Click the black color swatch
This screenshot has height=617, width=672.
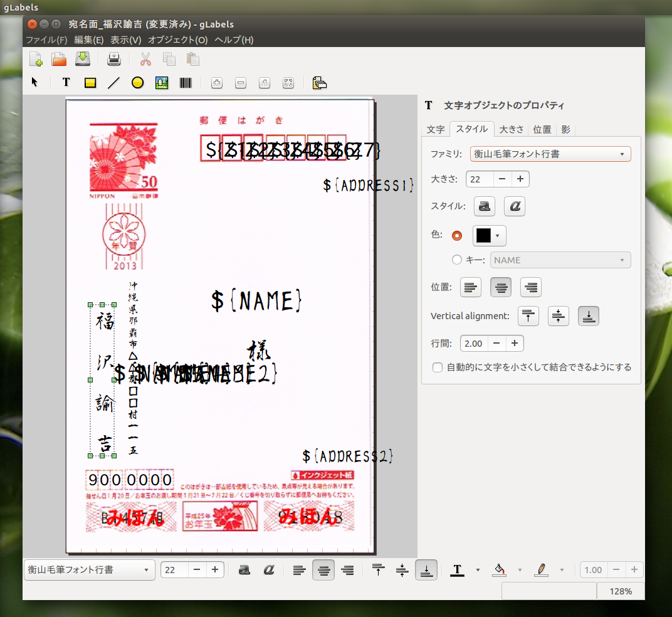[x=483, y=235]
